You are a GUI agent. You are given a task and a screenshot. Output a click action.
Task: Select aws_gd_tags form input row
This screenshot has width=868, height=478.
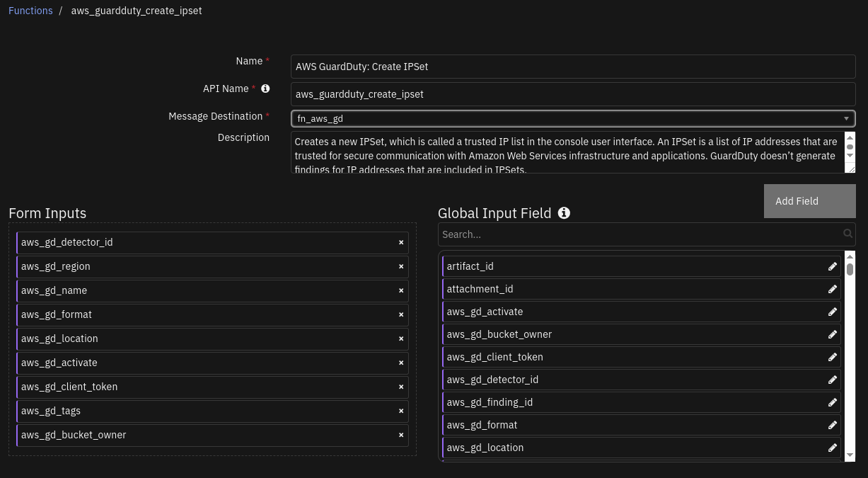point(212,411)
